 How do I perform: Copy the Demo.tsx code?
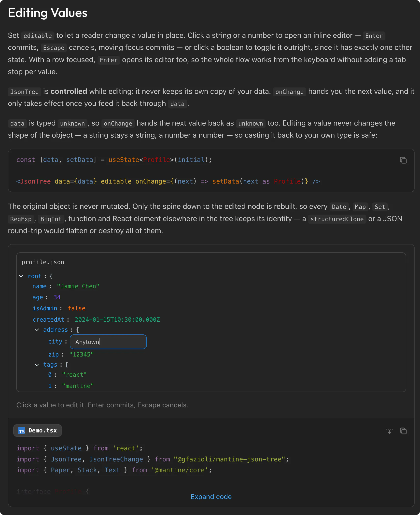[403, 431]
